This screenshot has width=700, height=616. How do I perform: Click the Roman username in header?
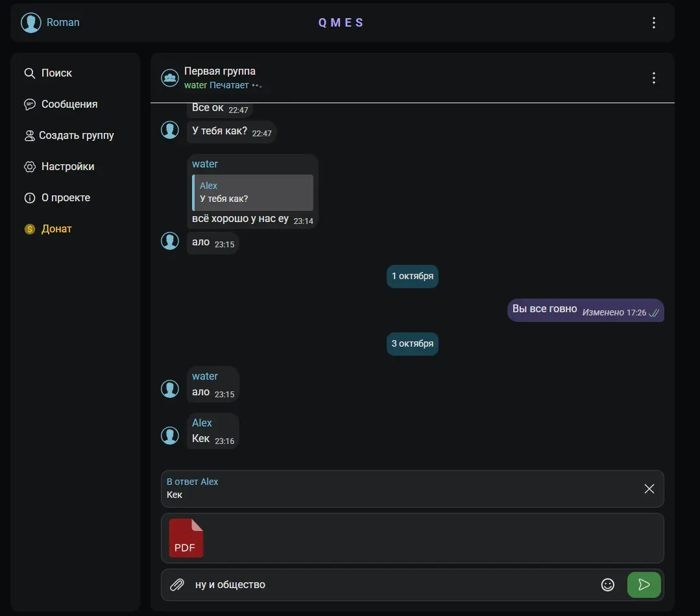point(63,22)
